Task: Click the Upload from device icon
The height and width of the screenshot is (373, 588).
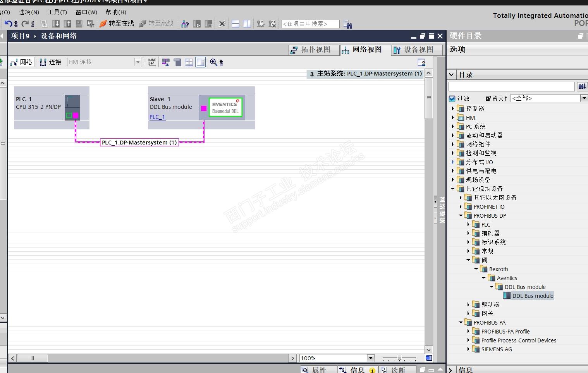Action: (x=67, y=24)
